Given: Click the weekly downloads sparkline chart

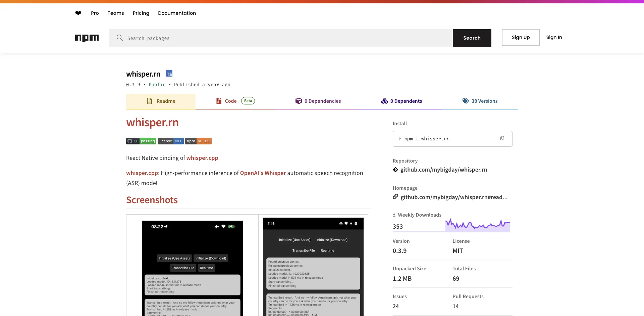Looking at the screenshot, I should (x=478, y=225).
